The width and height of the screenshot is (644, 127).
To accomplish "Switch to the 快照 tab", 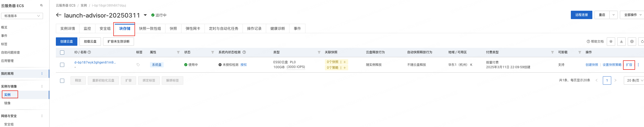I will pyautogui.click(x=173, y=28).
